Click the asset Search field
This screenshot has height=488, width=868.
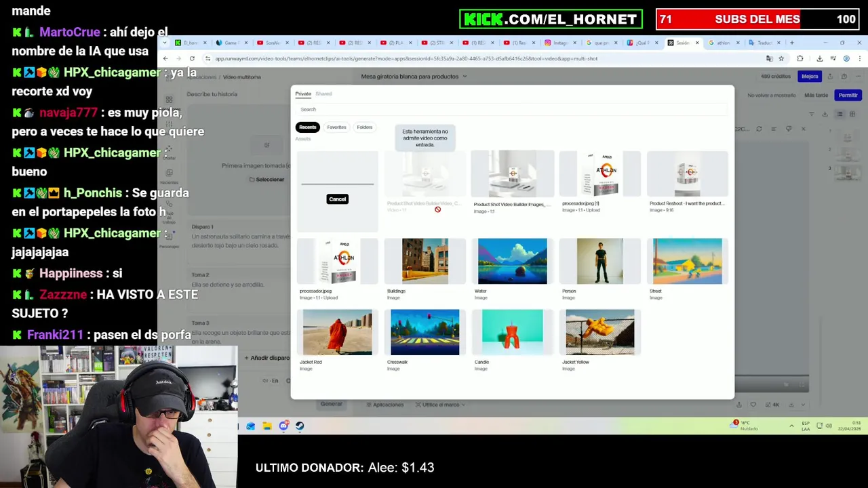512,109
